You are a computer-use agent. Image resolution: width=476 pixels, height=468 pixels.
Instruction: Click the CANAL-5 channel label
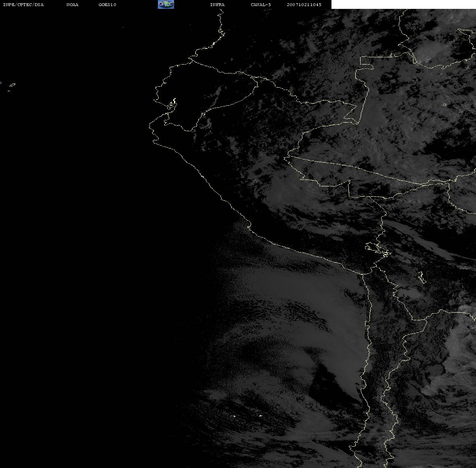(261, 4)
